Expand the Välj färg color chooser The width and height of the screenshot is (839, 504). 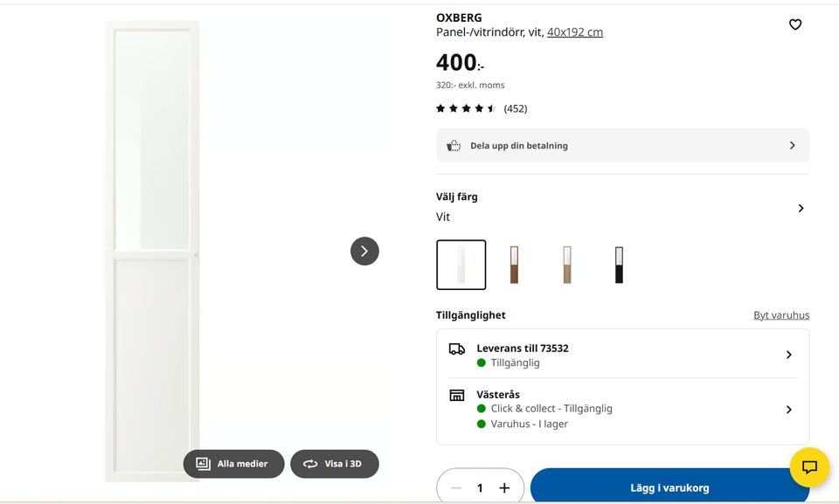(x=801, y=208)
